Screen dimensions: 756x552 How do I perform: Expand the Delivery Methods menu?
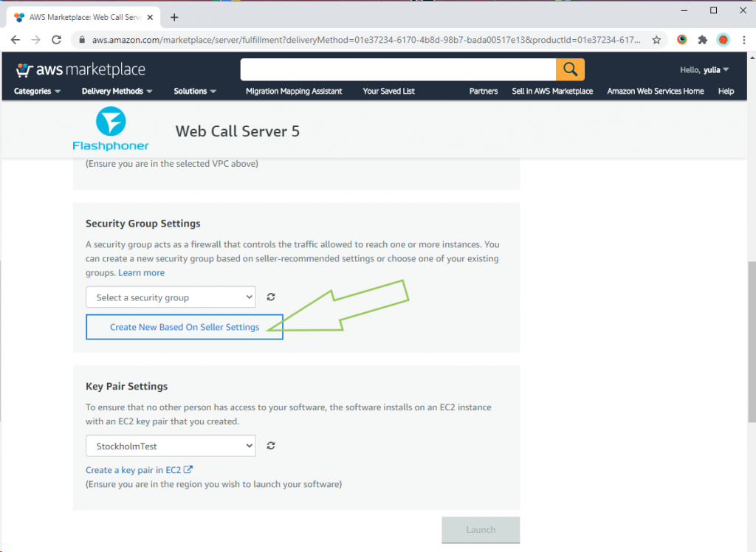tap(117, 91)
